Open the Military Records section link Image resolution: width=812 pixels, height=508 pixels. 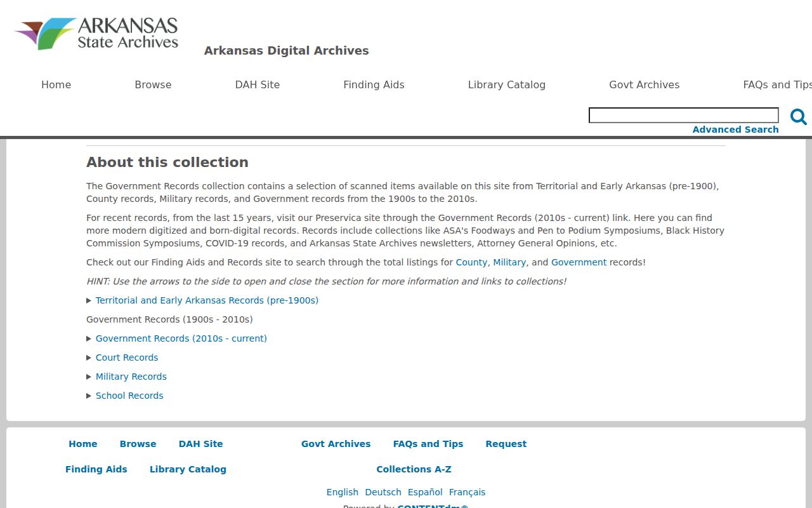click(x=131, y=377)
